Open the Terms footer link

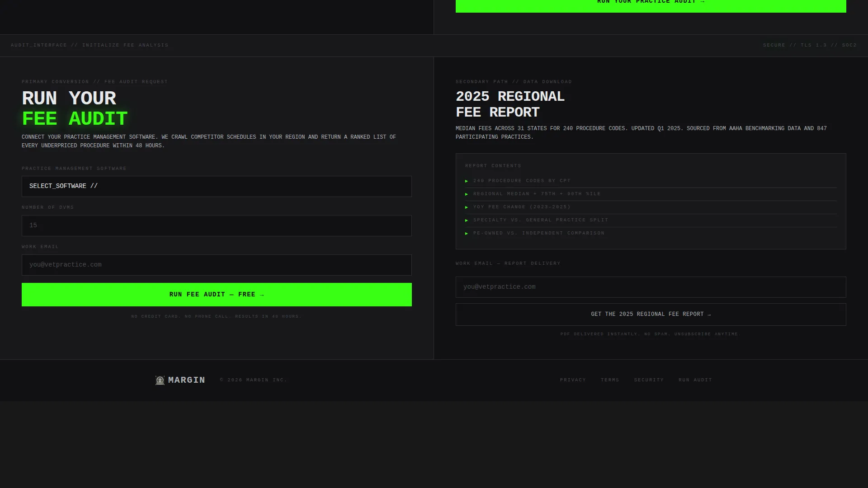pyautogui.click(x=610, y=380)
